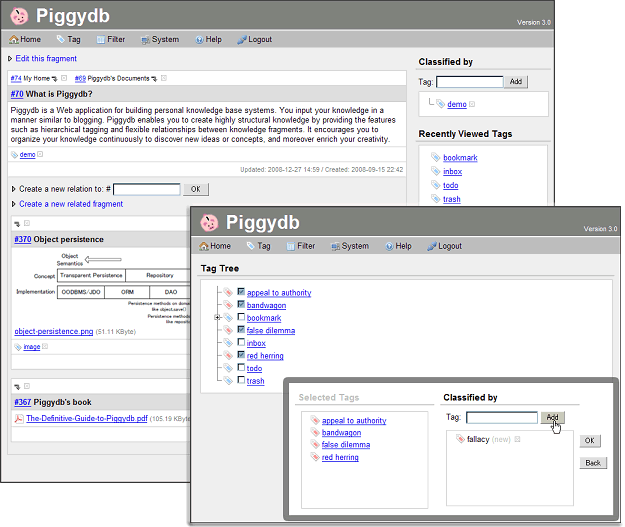Screen dimensions: 625x527
Task: Click the PDF icon before The-Definitive-Guide-to-Piggydb.pdf
Action: click(19, 419)
